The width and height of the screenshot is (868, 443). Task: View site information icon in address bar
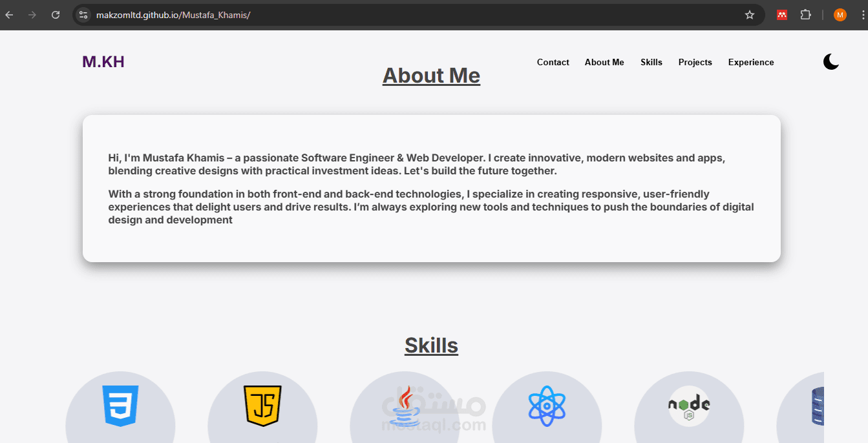[83, 15]
